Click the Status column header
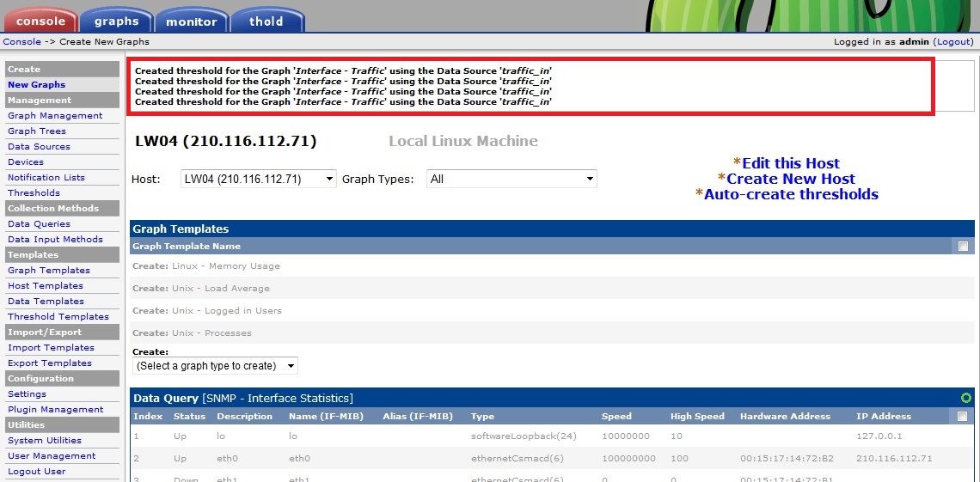The image size is (980, 482). [x=189, y=416]
